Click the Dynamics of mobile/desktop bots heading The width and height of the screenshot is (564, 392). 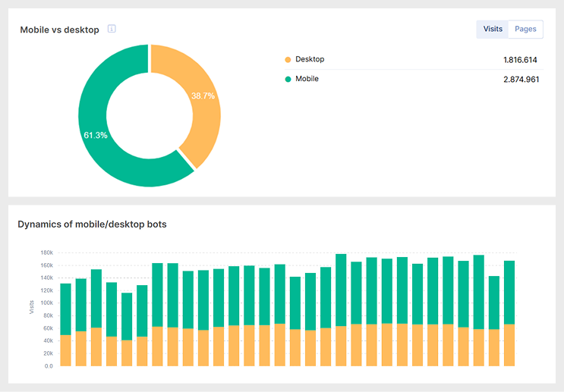(92, 224)
